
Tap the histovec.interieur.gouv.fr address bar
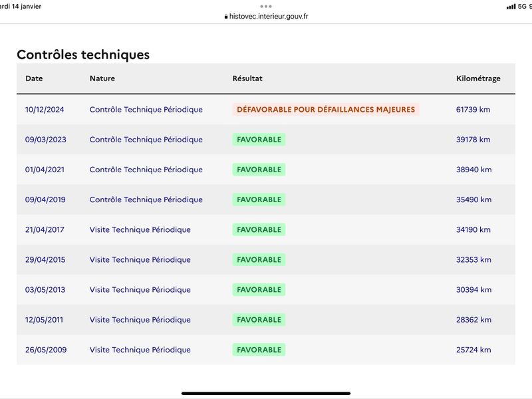266,16
